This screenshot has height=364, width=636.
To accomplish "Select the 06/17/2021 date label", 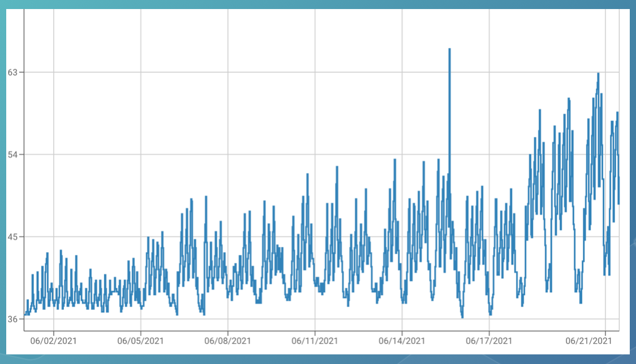I will click(x=489, y=341).
